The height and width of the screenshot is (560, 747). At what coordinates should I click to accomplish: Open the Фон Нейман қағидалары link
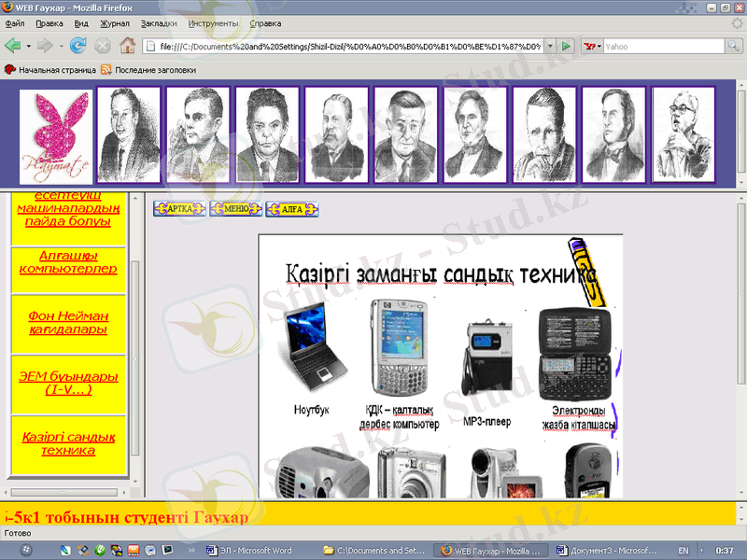point(68,323)
